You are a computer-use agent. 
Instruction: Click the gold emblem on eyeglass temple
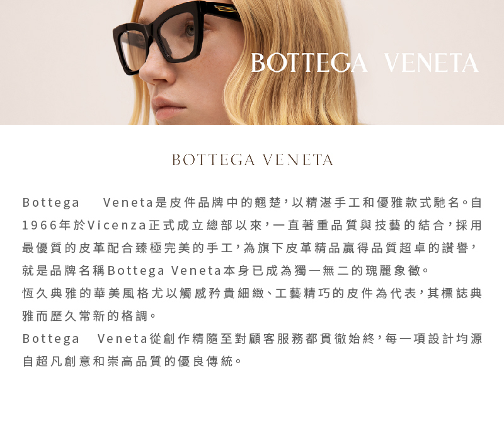226,8
